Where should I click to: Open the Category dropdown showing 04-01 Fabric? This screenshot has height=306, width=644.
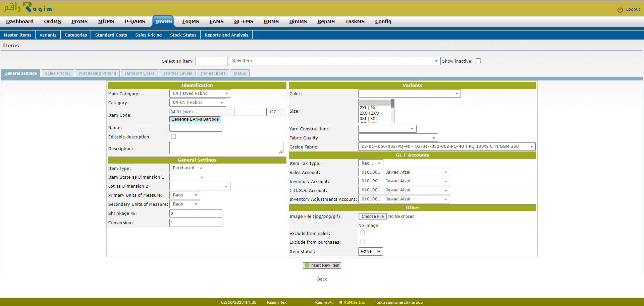tap(198, 103)
